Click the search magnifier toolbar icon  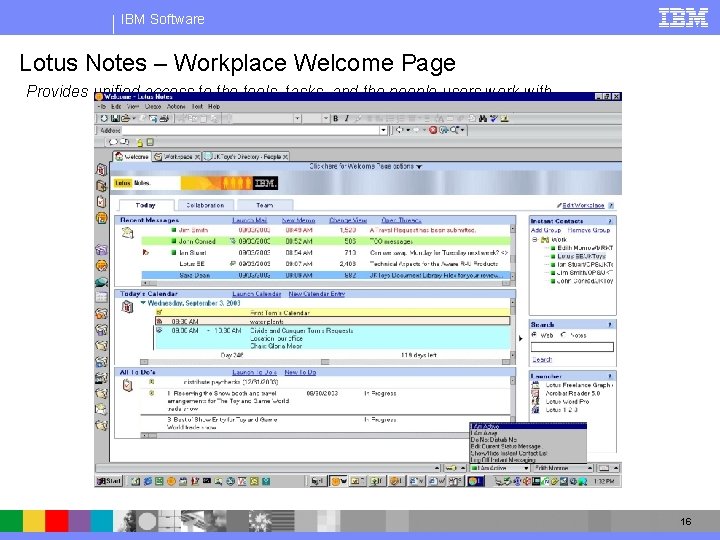pyautogui.click(x=455, y=130)
